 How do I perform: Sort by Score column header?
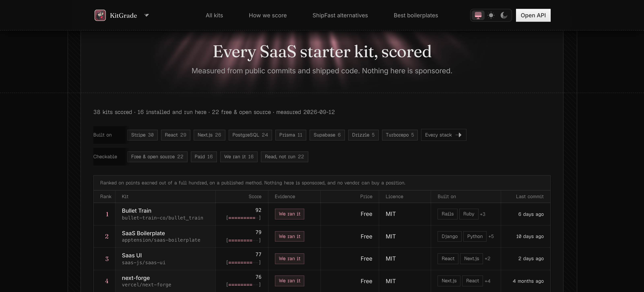point(255,196)
